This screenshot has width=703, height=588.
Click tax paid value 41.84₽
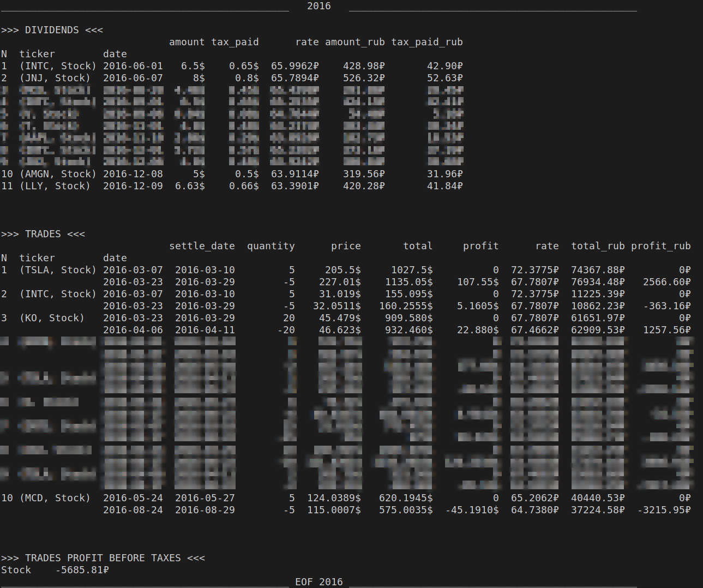tap(445, 186)
